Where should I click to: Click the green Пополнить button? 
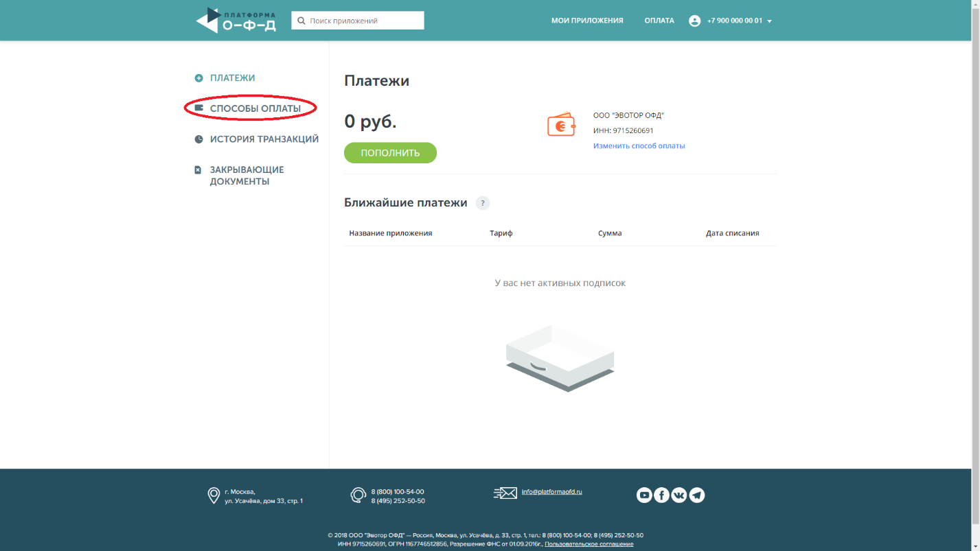pos(390,153)
